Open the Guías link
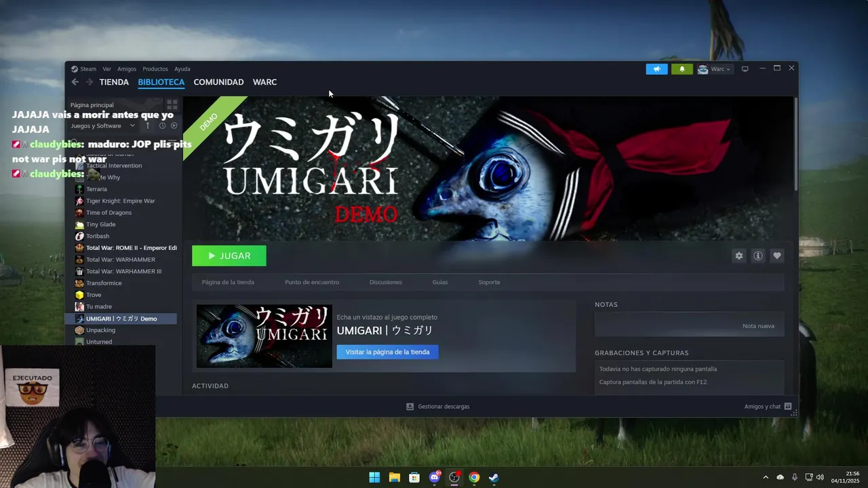Image resolution: width=868 pixels, height=488 pixels. 440,282
